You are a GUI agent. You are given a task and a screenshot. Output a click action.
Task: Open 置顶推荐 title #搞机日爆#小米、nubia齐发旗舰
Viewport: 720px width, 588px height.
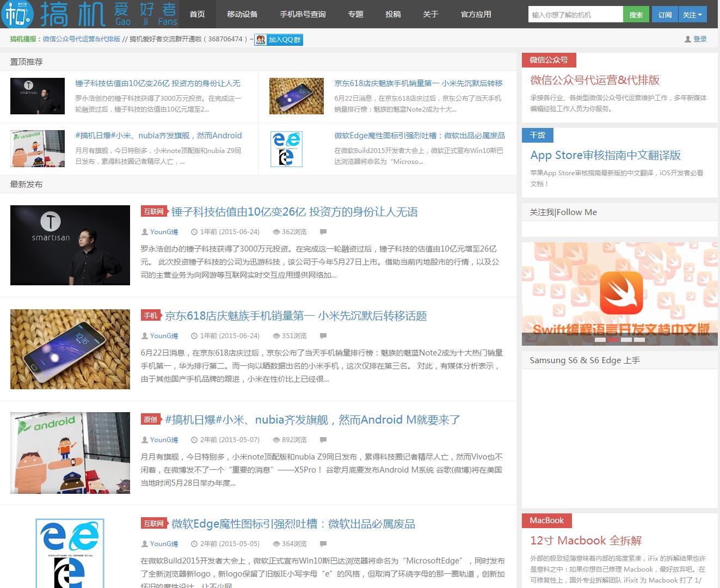158,136
